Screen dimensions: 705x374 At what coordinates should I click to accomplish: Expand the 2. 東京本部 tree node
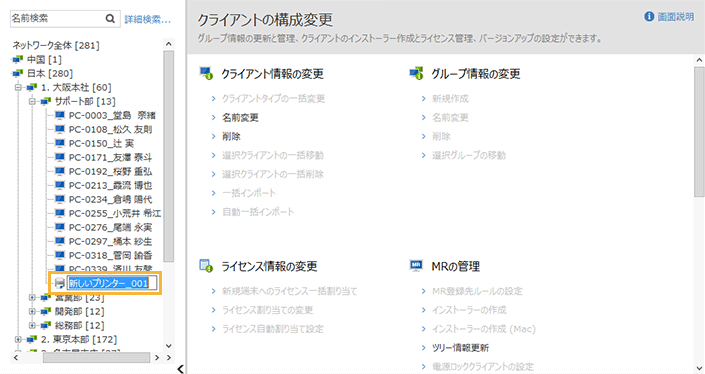(x=18, y=339)
